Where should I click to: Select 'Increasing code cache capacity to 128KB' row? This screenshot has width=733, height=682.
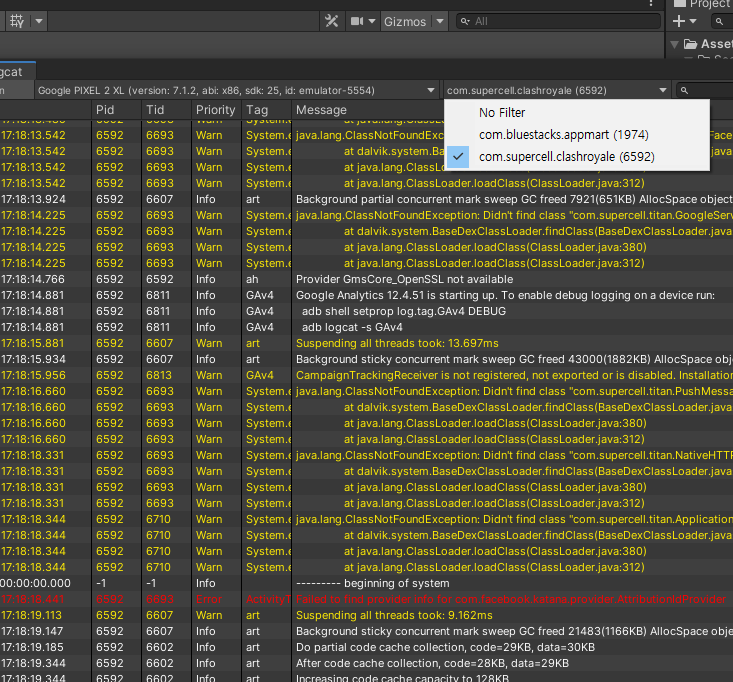pyautogui.click(x=366, y=678)
